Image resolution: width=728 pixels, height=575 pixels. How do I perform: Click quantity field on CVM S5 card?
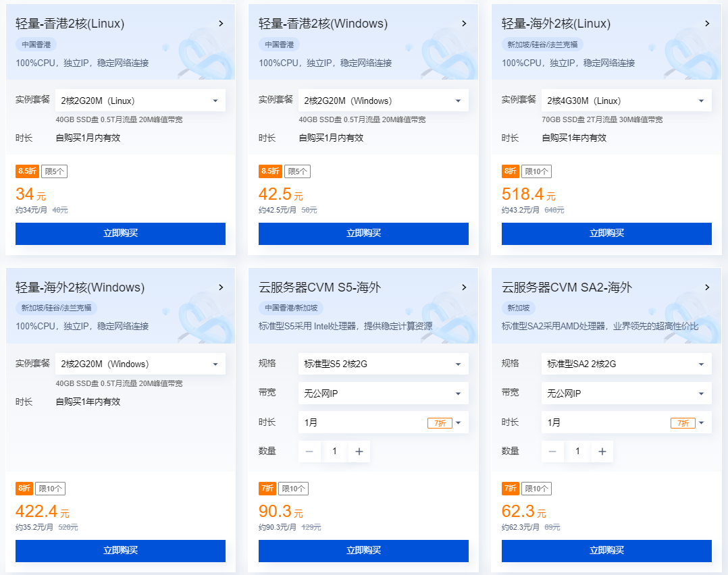334,451
